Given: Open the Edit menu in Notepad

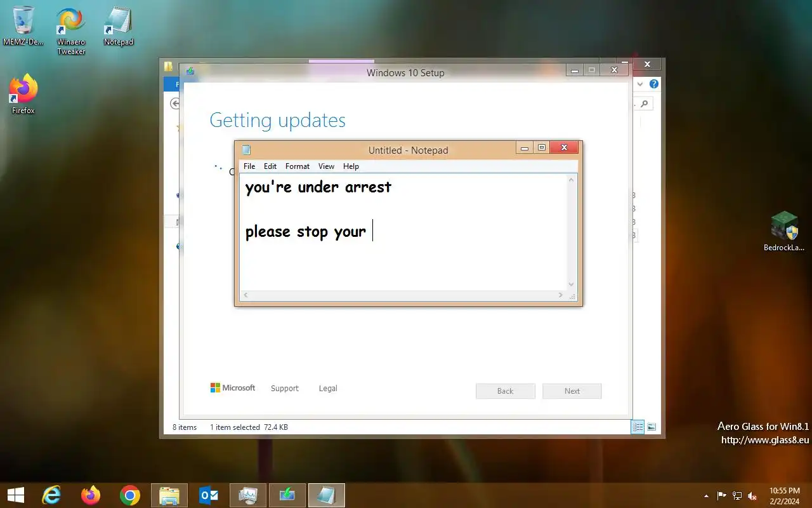Looking at the screenshot, I should tap(270, 166).
